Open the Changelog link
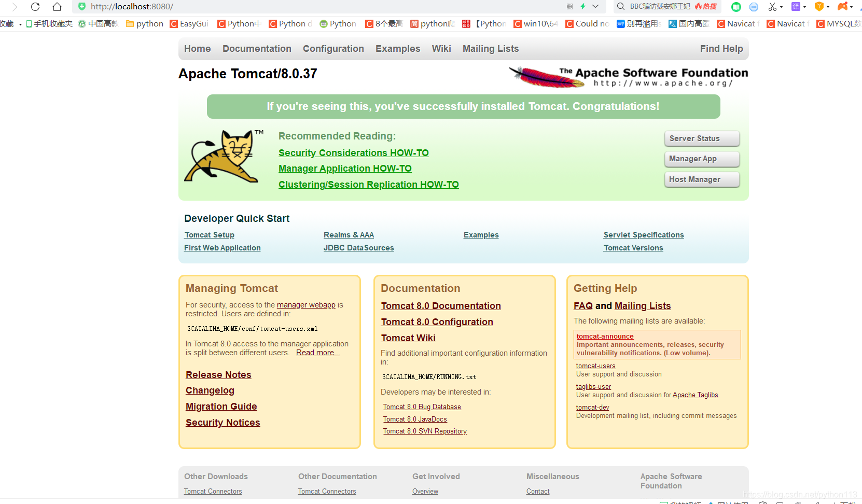The width and height of the screenshot is (862, 504). 210,390
